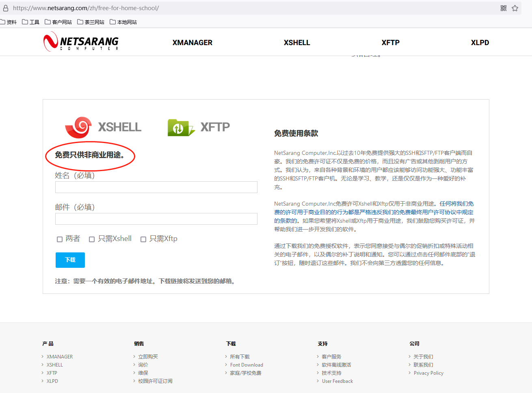Open the 所有下载 all downloads link
The width and height of the screenshot is (532, 393).
click(240, 357)
